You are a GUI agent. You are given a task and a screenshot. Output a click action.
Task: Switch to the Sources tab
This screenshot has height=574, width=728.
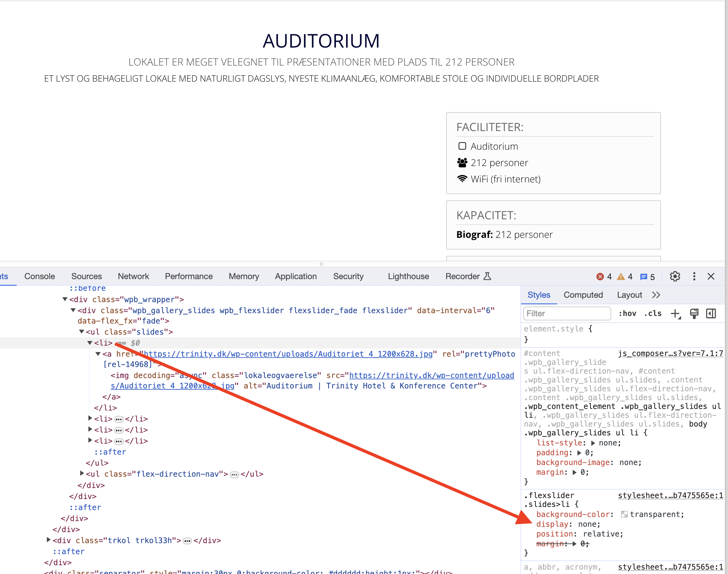pos(86,276)
